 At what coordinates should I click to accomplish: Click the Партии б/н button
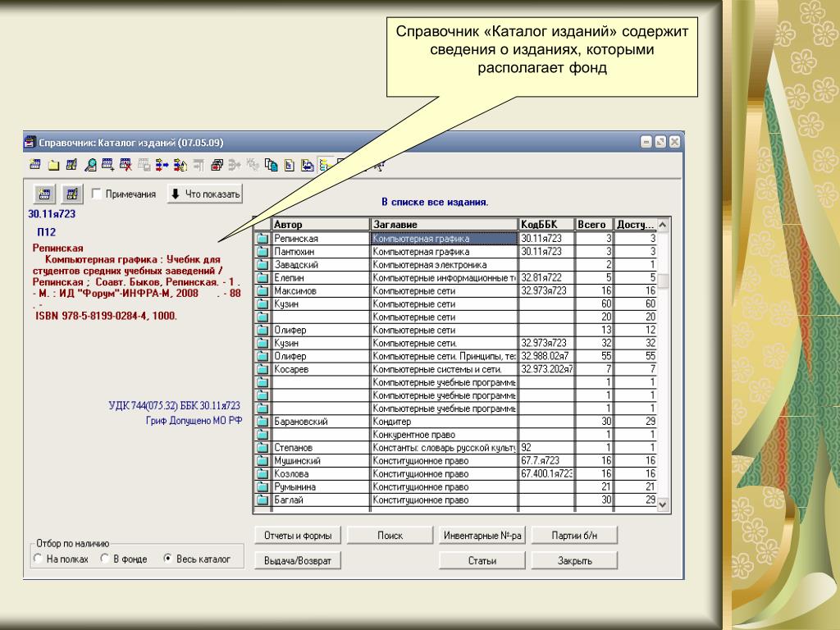(574, 535)
